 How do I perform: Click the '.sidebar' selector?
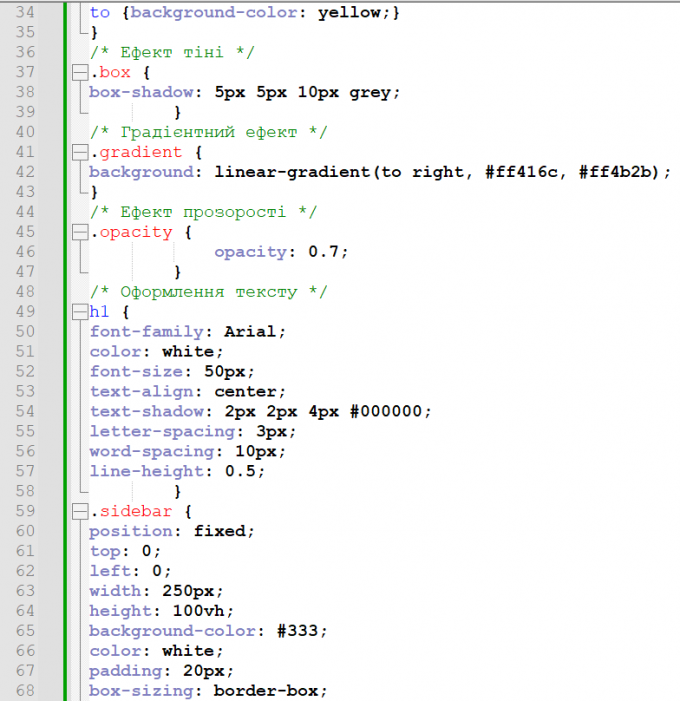tap(131, 511)
